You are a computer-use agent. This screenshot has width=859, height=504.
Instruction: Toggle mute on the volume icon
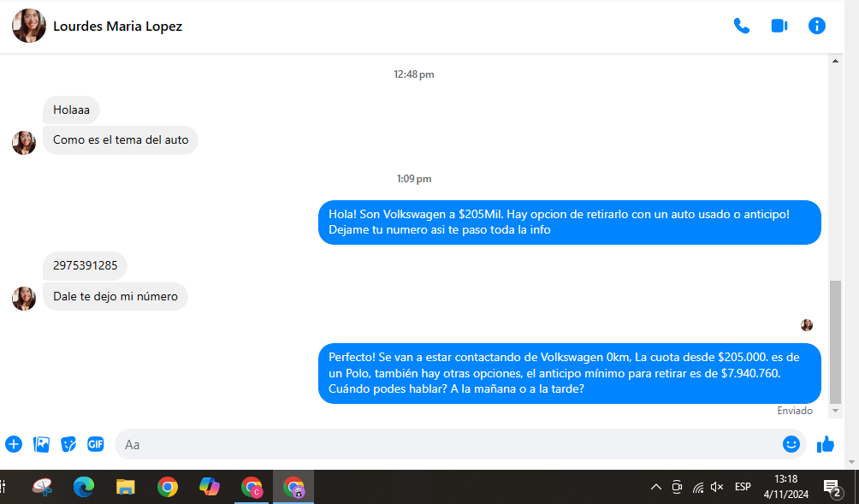click(717, 487)
